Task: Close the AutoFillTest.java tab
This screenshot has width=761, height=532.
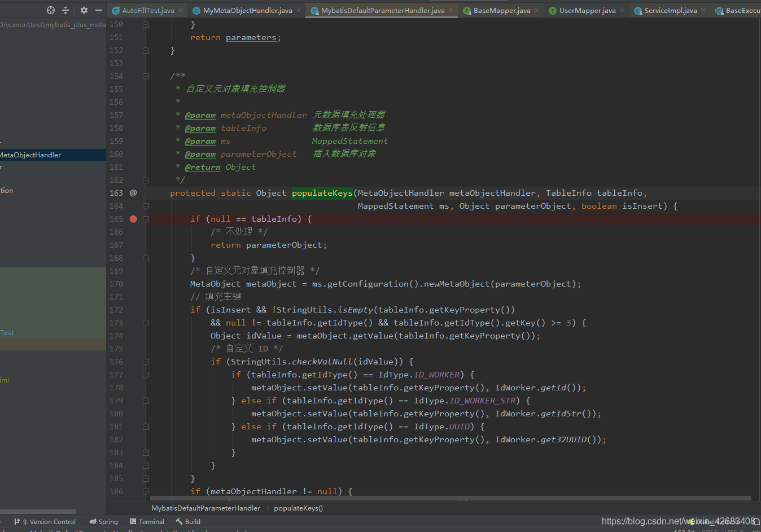Action: (181, 10)
